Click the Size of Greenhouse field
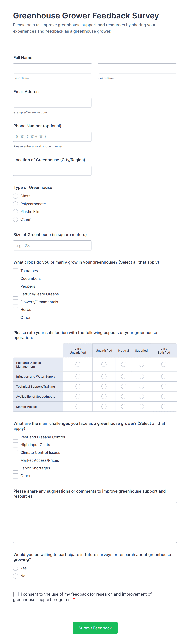Screen dimensions: 188x644 tap(52, 246)
